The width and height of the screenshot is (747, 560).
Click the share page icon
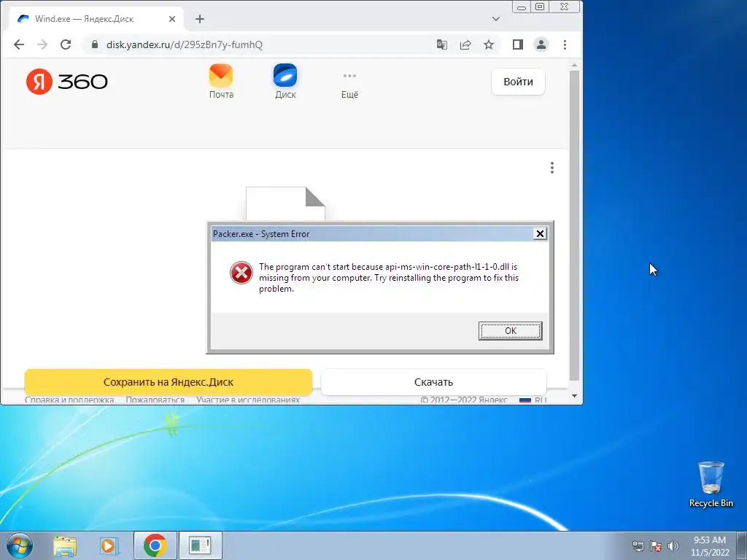click(x=465, y=44)
